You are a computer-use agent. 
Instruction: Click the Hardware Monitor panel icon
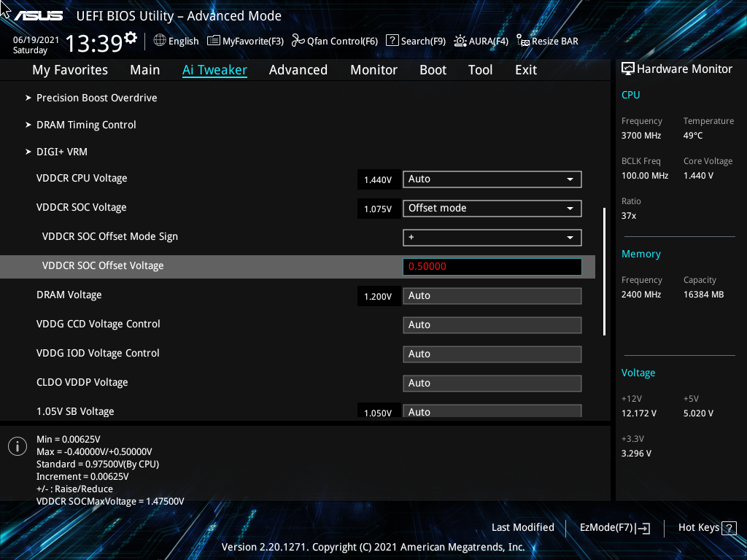(x=628, y=68)
